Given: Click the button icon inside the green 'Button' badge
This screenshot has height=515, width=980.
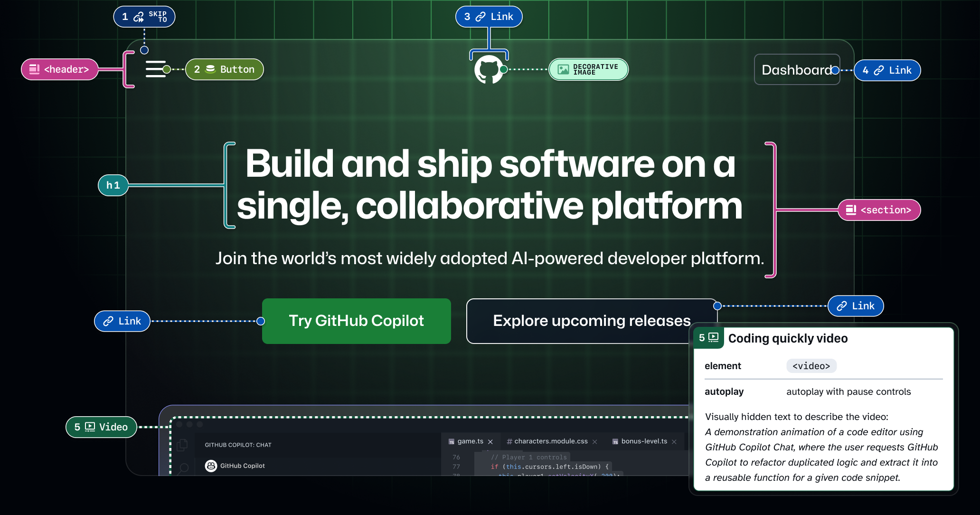Looking at the screenshot, I should [x=210, y=69].
